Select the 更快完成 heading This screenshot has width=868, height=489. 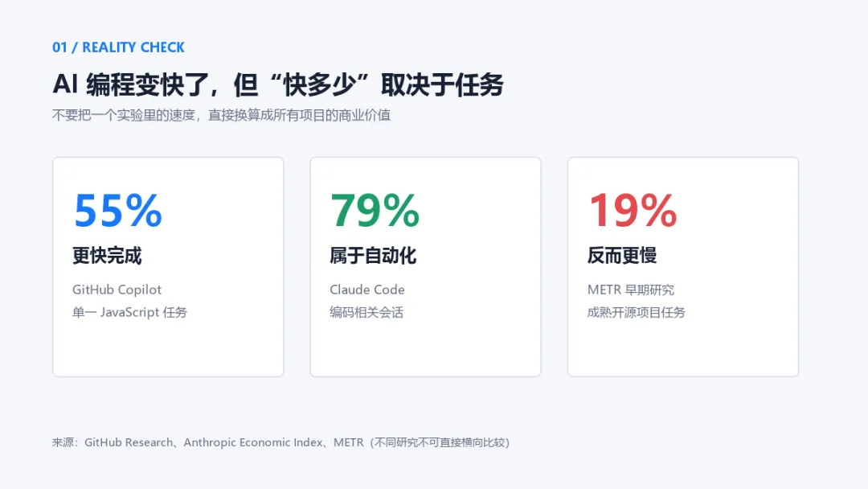coord(107,256)
